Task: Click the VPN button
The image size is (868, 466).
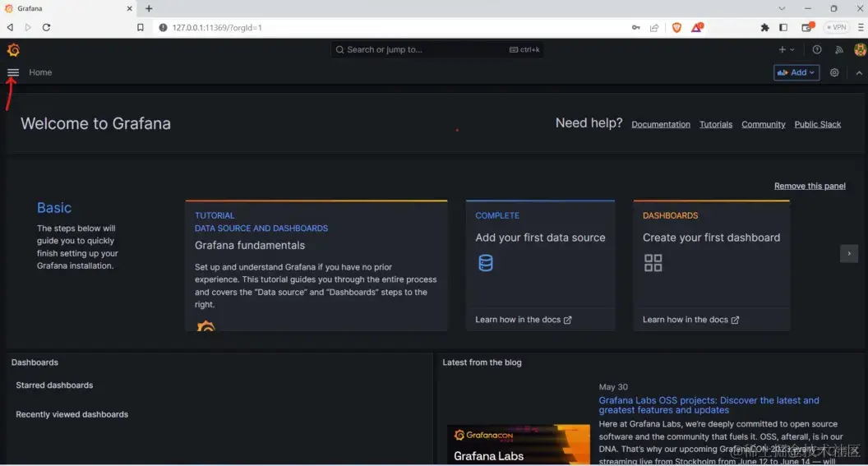Action: point(837,27)
